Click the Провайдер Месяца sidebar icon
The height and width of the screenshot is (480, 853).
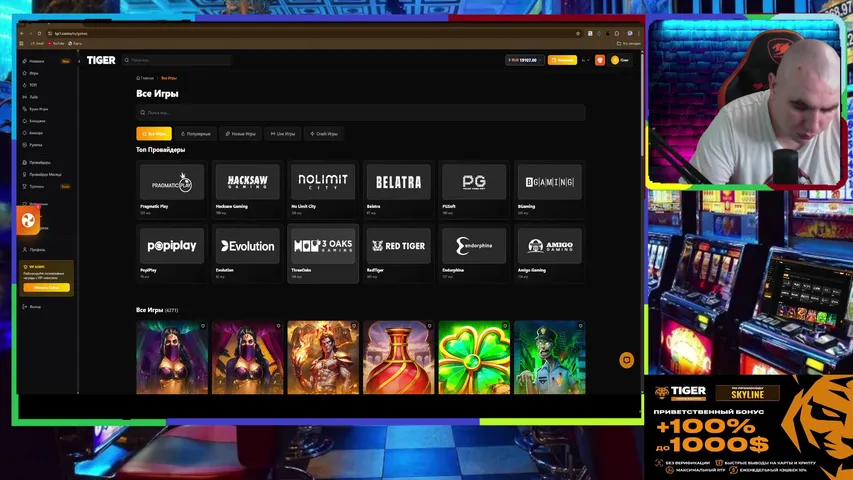click(x=24, y=174)
